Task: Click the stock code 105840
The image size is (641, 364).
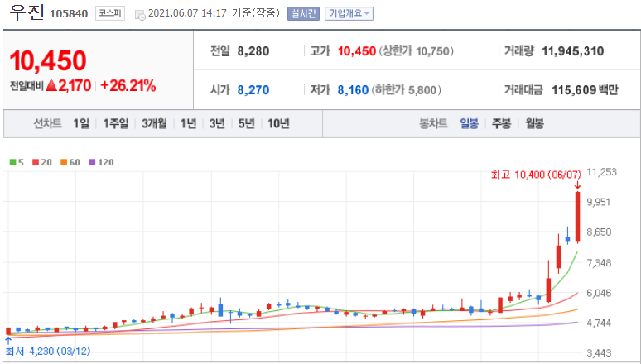Action: (69, 14)
